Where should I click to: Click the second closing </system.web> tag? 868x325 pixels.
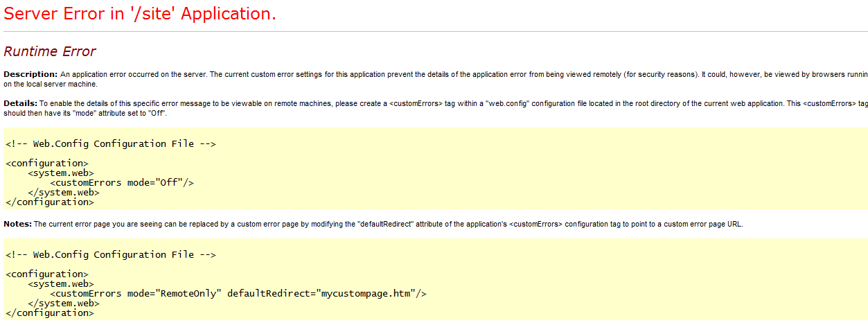(64, 304)
